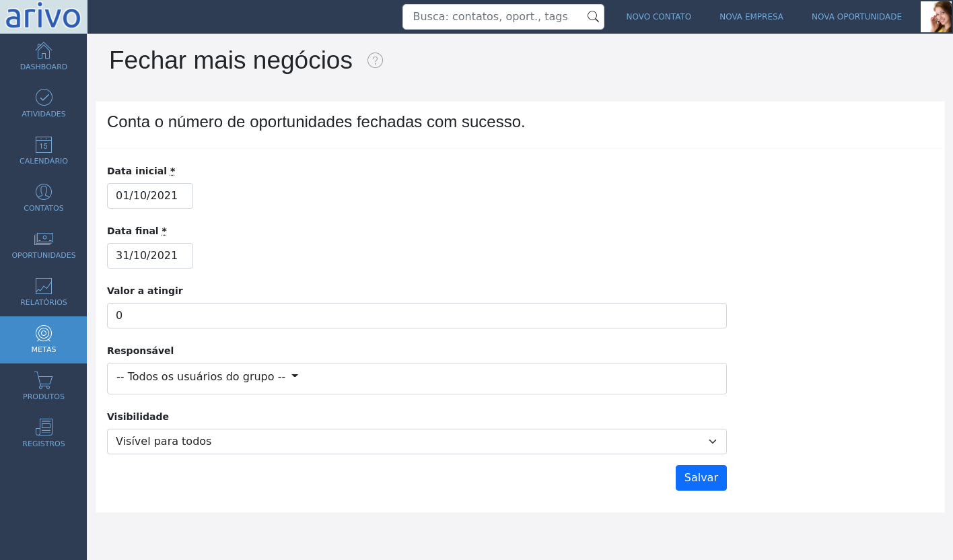Click the Valor a atingir label
The image size is (953, 560).
145,291
